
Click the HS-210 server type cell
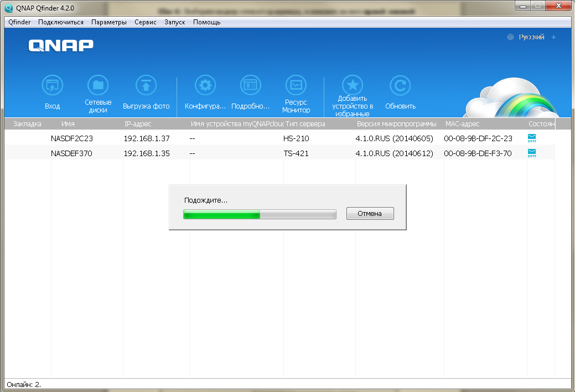296,138
